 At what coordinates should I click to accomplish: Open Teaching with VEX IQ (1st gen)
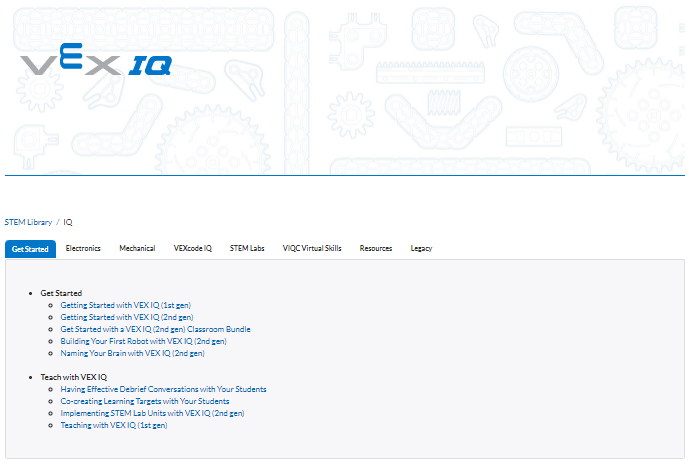tap(114, 425)
